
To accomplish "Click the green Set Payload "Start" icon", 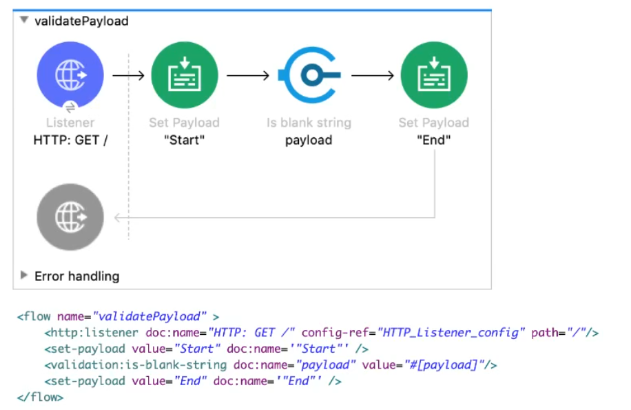I will click(x=183, y=75).
